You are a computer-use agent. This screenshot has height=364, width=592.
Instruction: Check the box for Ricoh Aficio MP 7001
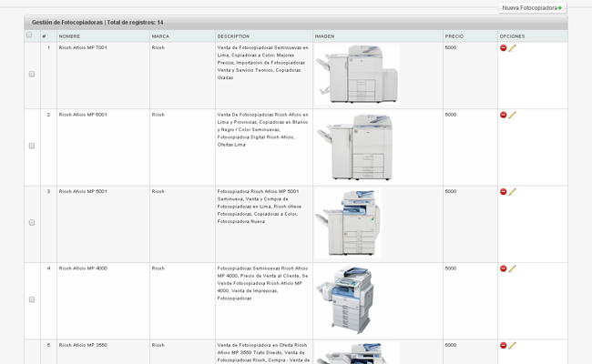32,75
